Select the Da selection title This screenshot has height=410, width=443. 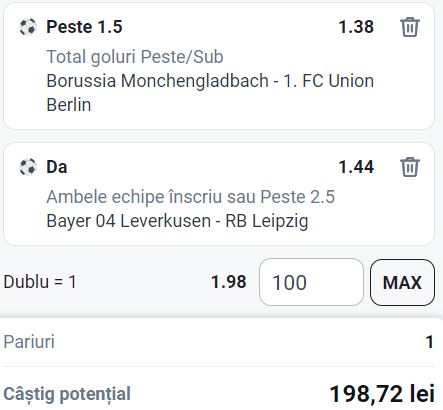(x=57, y=167)
